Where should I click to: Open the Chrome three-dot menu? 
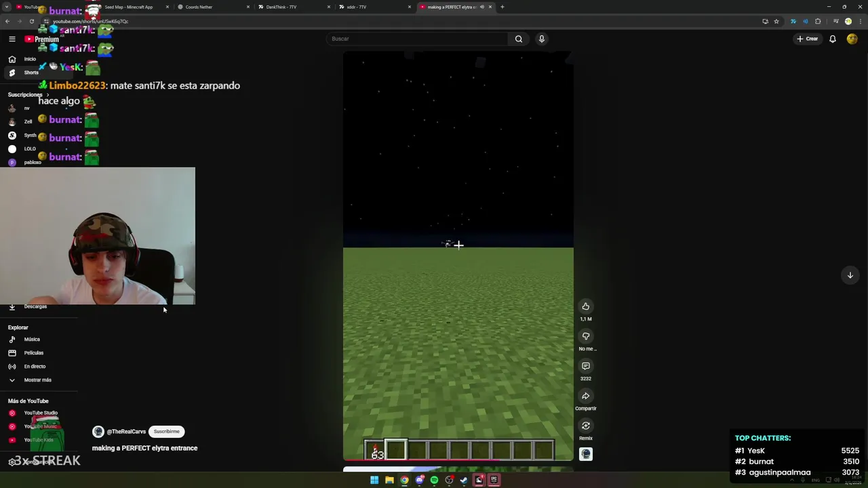860,21
